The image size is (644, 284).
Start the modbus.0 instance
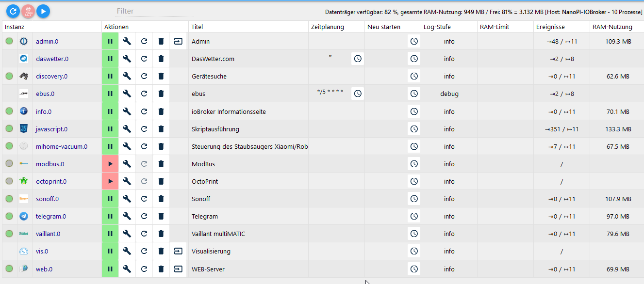pos(110,164)
